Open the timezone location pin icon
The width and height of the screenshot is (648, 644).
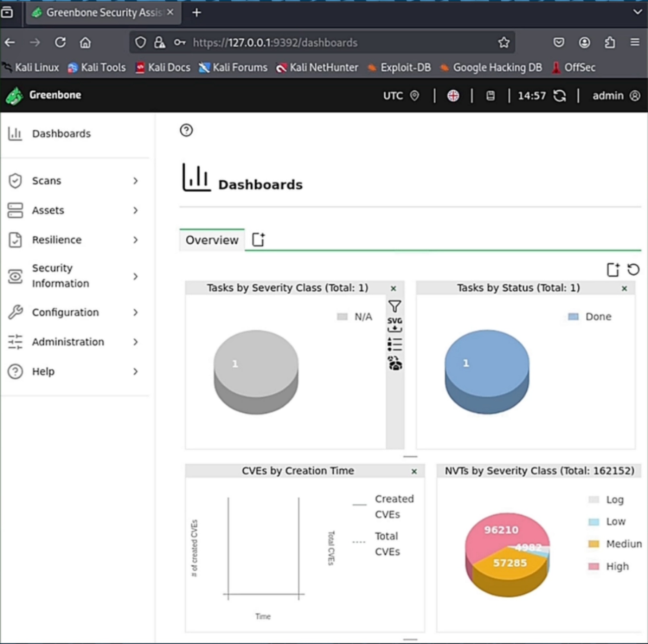[x=414, y=96]
